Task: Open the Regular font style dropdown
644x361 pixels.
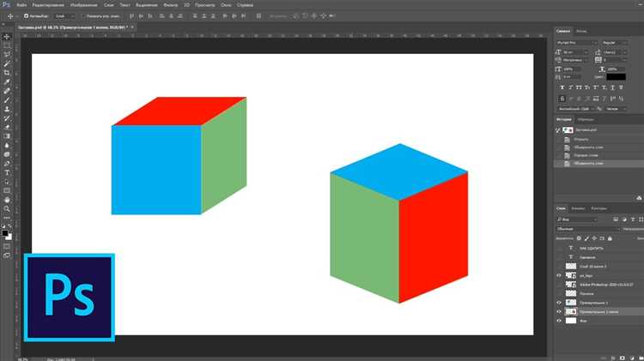Action: pos(615,43)
